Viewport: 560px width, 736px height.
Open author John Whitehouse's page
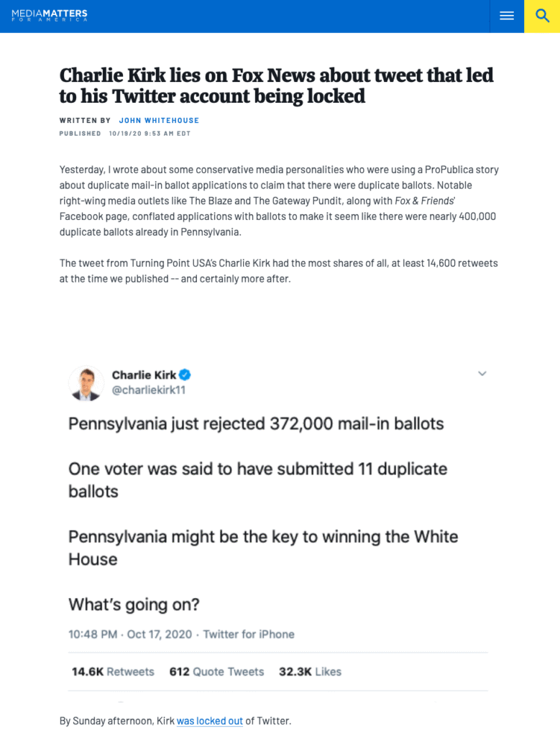(159, 121)
